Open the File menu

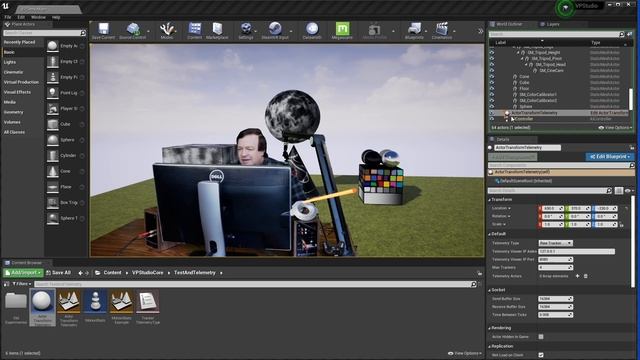coord(8,17)
